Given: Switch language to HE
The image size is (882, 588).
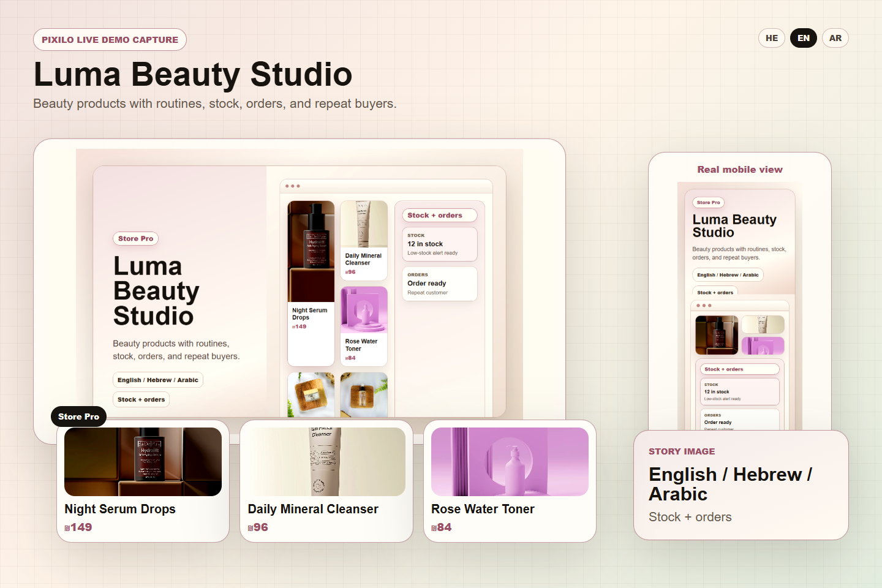Looking at the screenshot, I should pyautogui.click(x=772, y=38).
